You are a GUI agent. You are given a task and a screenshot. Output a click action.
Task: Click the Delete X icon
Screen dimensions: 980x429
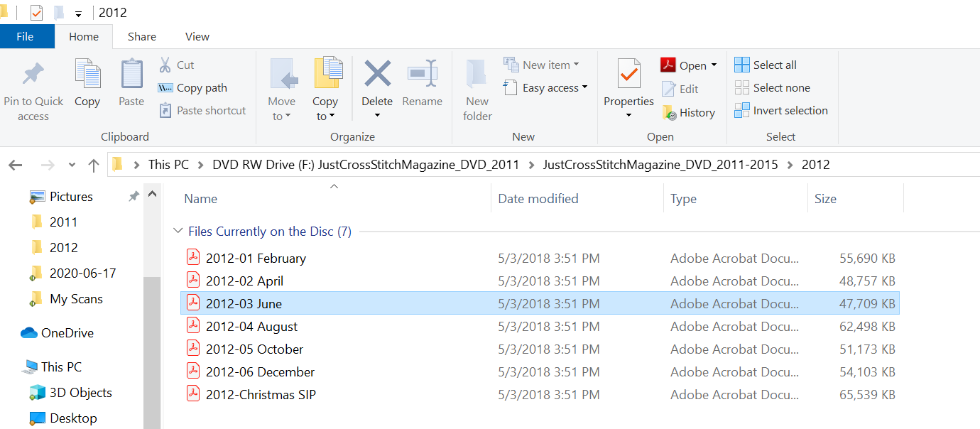pyautogui.click(x=378, y=74)
